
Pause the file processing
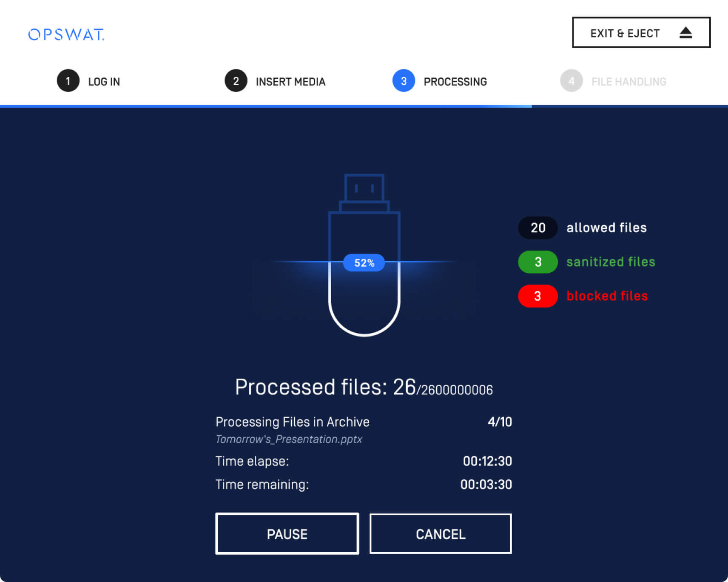[287, 534]
